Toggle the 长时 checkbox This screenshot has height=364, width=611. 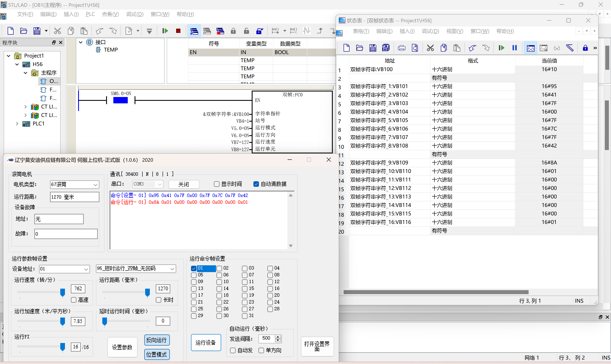point(158,300)
